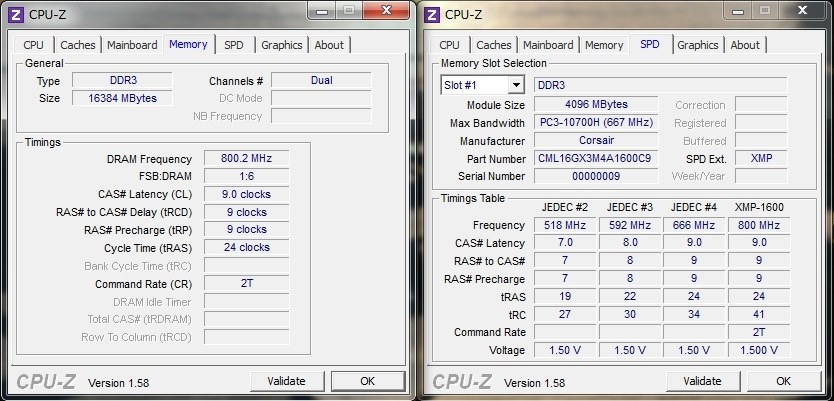Click SPD Ext. field showing XMP
Viewport: 834px width, 401px height.
click(761, 158)
